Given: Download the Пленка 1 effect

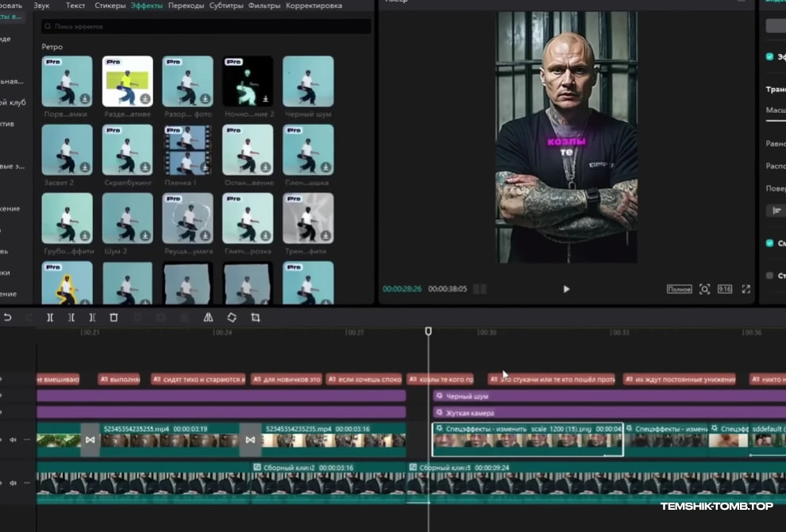Looking at the screenshot, I should (205, 167).
